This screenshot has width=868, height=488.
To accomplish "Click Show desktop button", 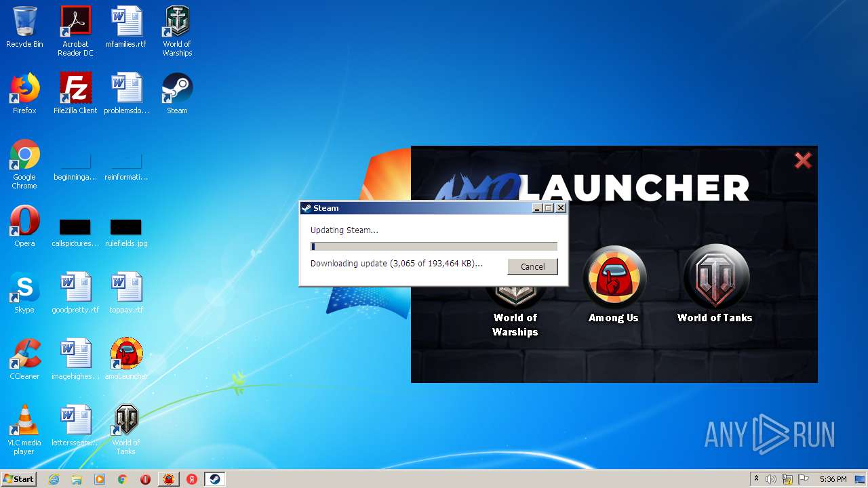I will pyautogui.click(x=861, y=479).
